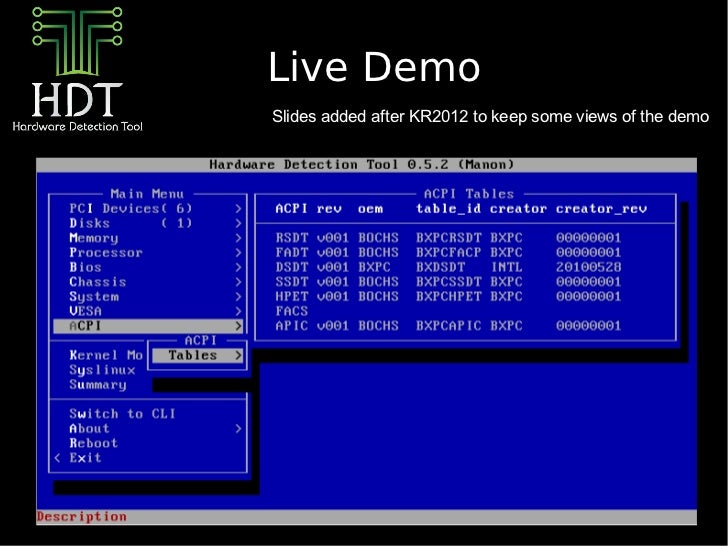Select the highlighted ACPI menu entry
The height and width of the screenshot is (546, 728).
[x=148, y=326]
